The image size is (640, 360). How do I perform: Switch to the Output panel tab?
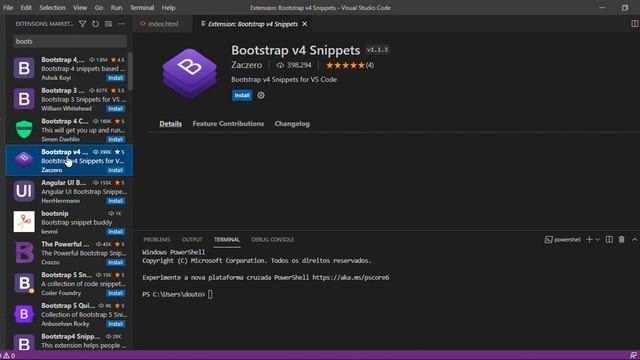(192, 240)
